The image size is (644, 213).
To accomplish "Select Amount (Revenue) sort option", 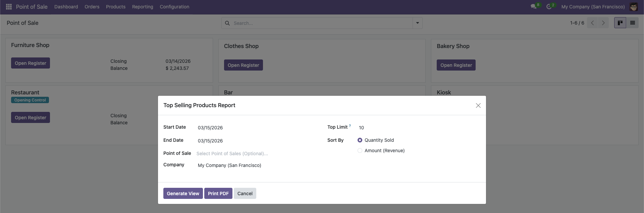I will 360,151.
